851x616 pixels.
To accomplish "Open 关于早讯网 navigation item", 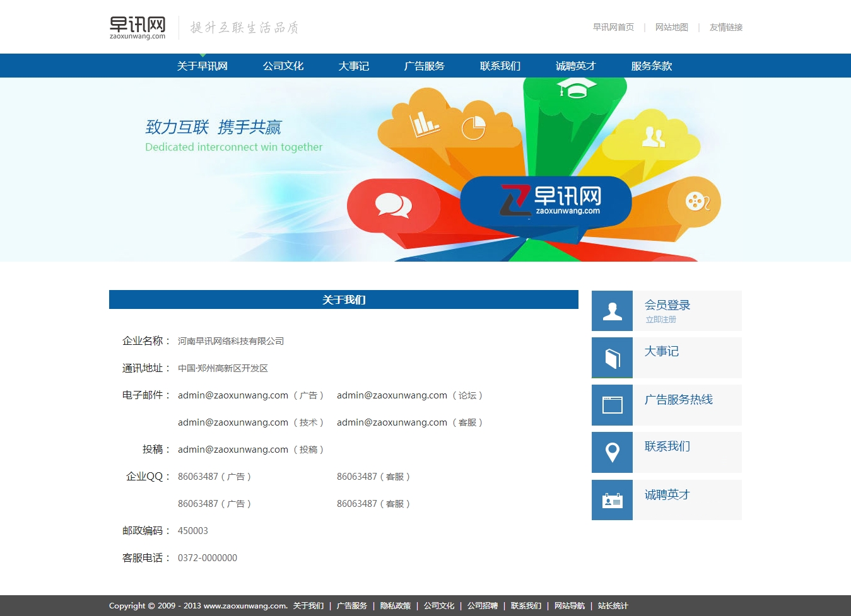I will 202,66.
